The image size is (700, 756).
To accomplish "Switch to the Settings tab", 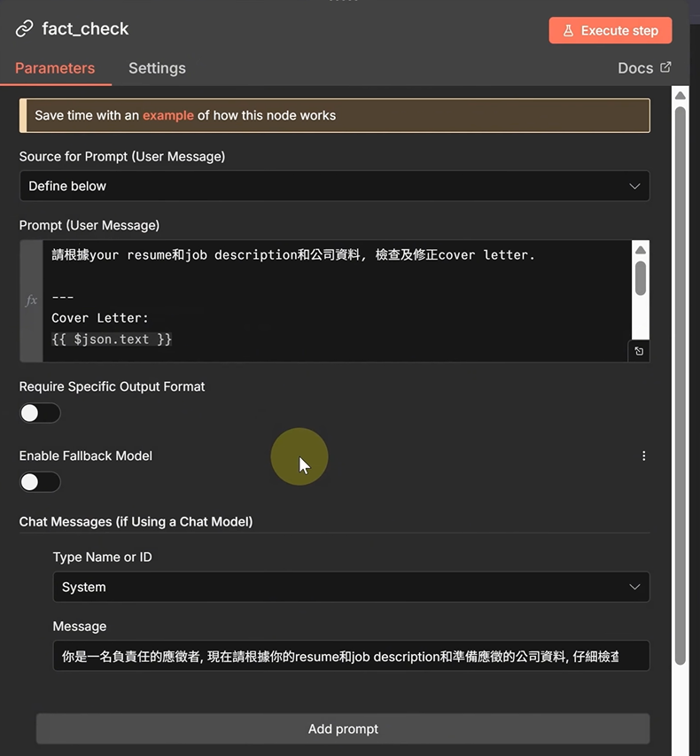I will pyautogui.click(x=157, y=68).
